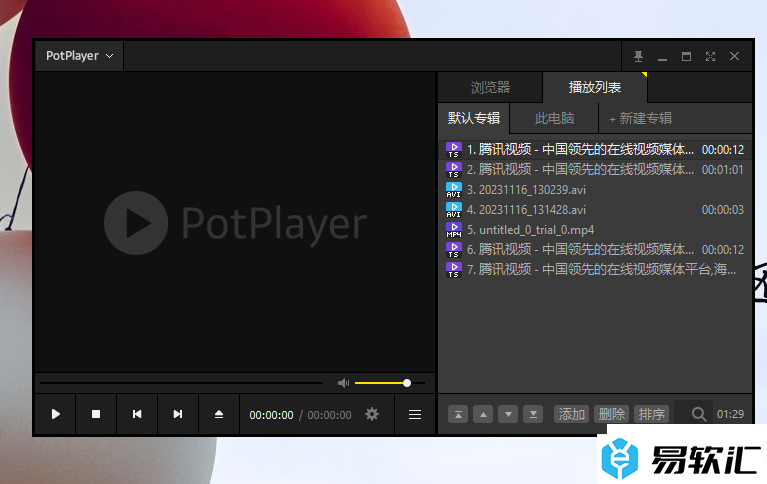Select playlist item 2 腾讯视频 with 00:01:01
Image resolution: width=767 pixels, height=484 pixels.
(x=595, y=169)
